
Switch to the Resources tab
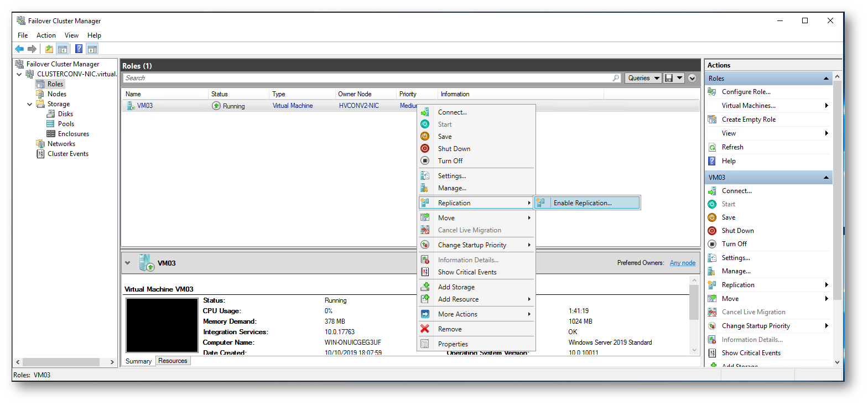click(x=173, y=361)
